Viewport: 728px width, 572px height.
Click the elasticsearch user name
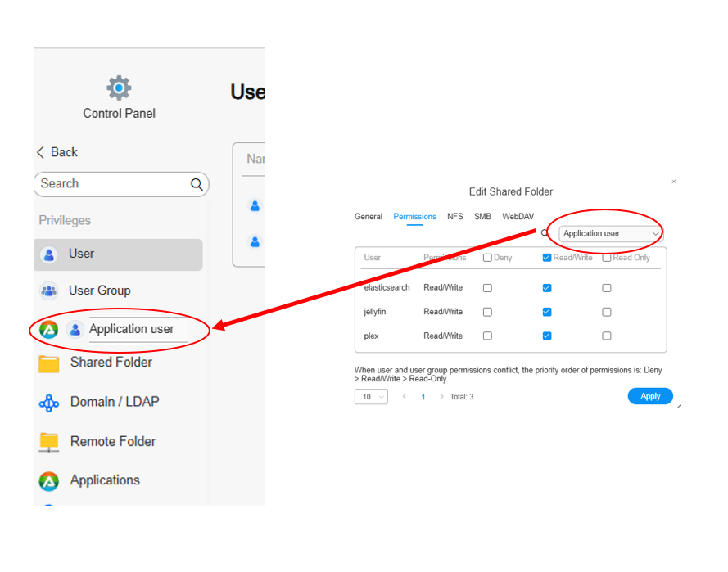pyautogui.click(x=387, y=287)
